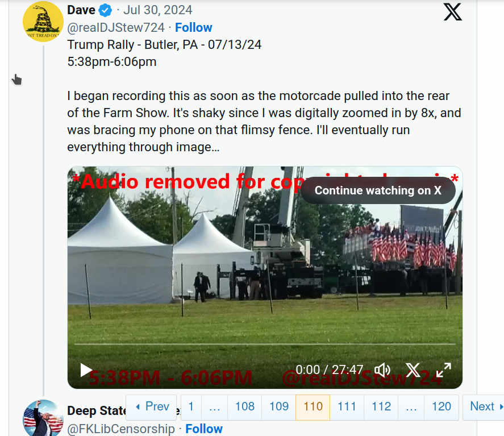Follow @FKLibCensorship
The image size is (504, 436).
[x=204, y=429]
